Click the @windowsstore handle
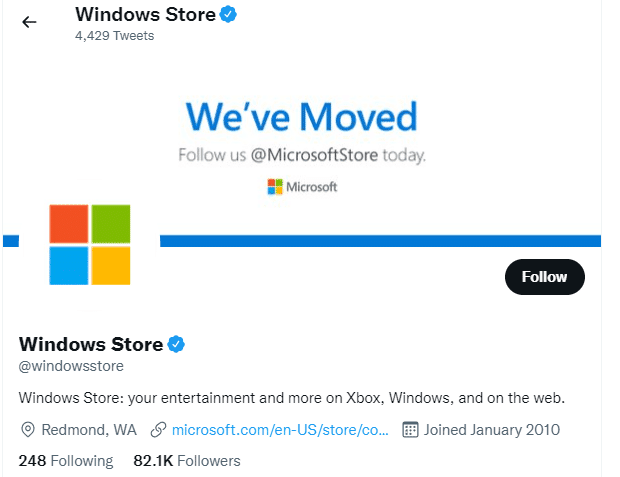 (70, 367)
